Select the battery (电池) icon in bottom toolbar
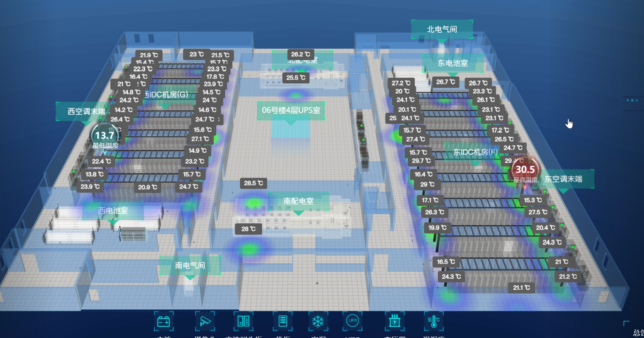Viewport: 644px width, 338px height. (164, 322)
